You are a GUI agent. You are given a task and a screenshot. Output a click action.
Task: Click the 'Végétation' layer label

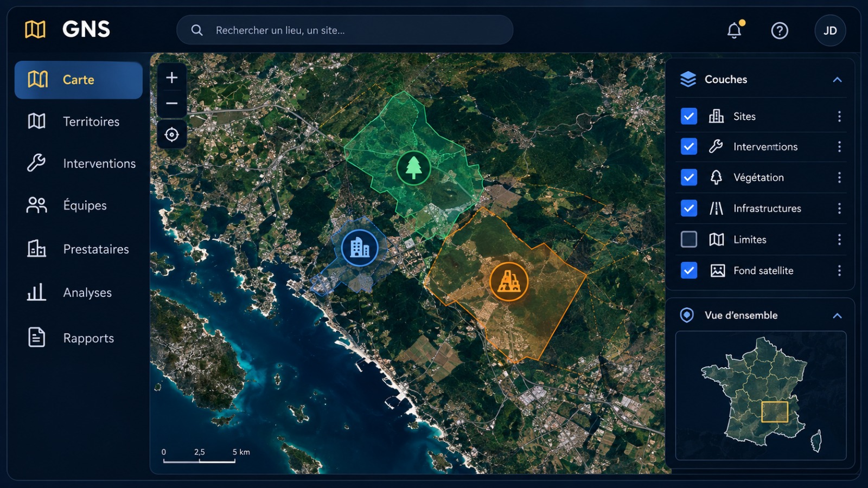pos(758,177)
